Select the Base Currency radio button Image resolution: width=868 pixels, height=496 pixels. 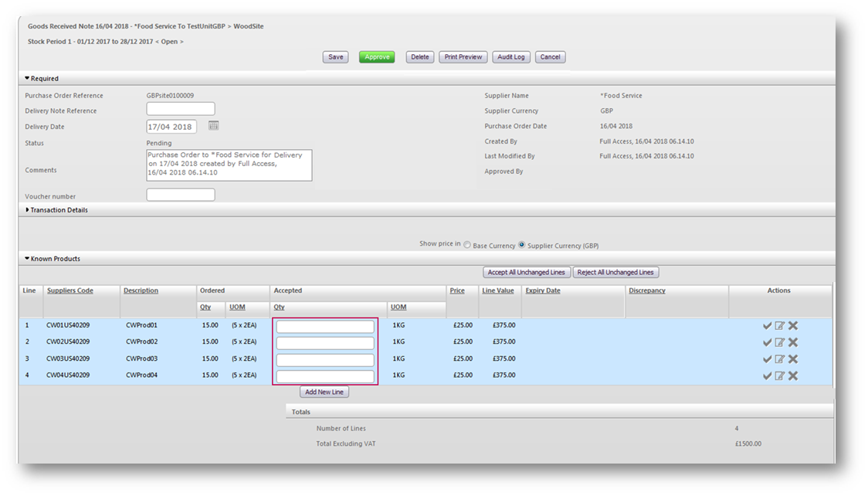(x=467, y=245)
